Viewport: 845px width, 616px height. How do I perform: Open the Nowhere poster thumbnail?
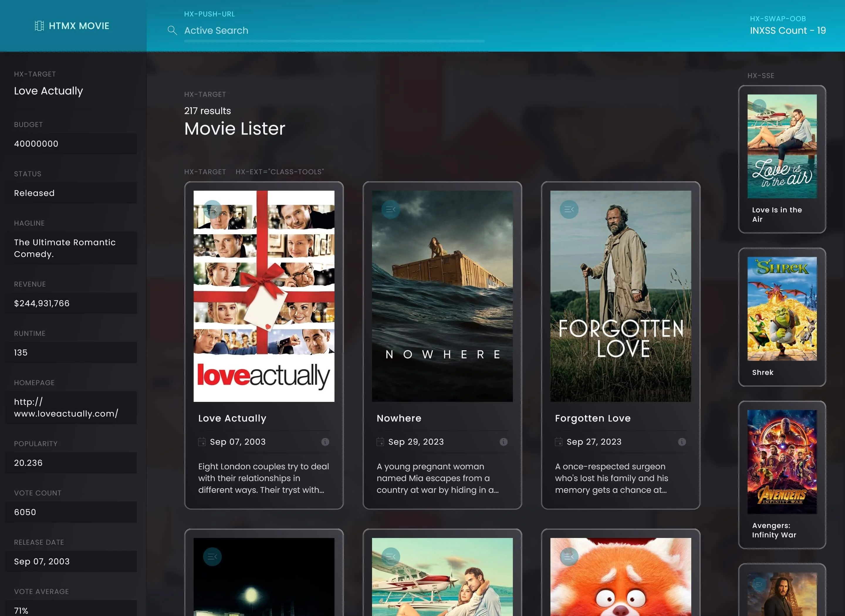(442, 296)
